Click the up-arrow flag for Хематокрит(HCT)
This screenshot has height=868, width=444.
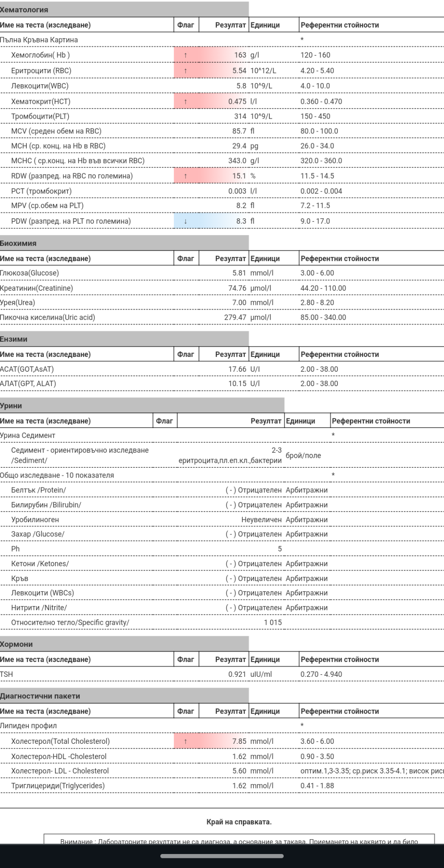186,102
